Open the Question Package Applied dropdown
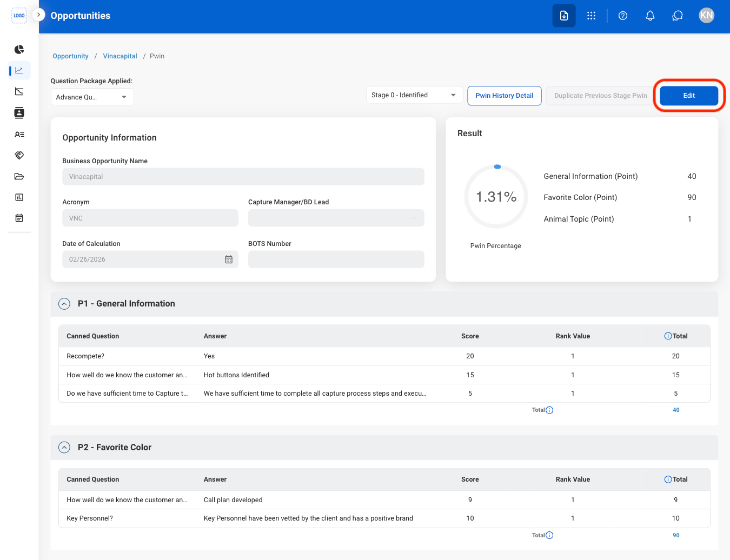Image resolution: width=730 pixels, height=560 pixels. [92, 97]
